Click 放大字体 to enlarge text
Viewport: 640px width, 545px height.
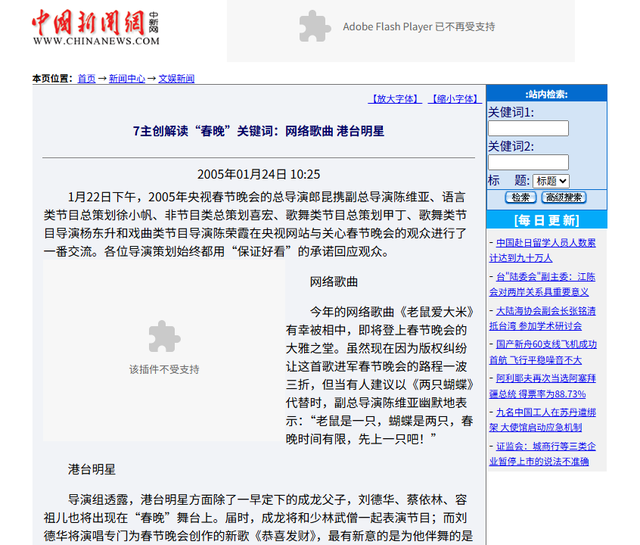pyautogui.click(x=396, y=99)
